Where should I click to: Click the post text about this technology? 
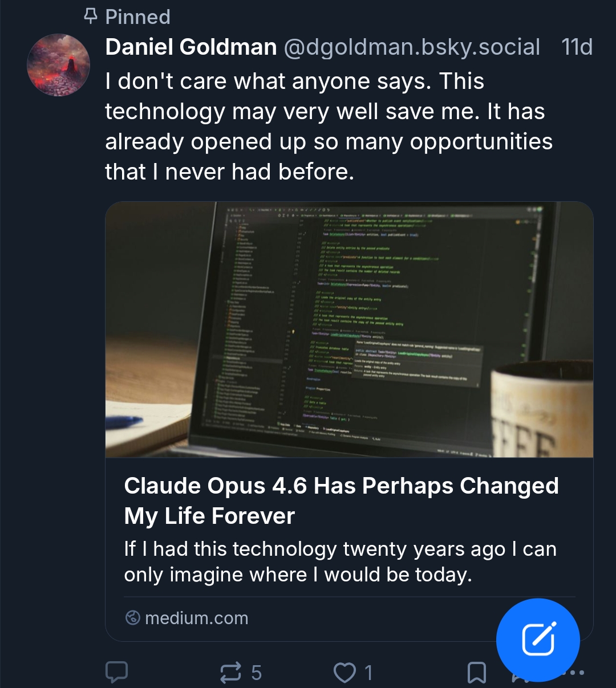click(x=329, y=127)
